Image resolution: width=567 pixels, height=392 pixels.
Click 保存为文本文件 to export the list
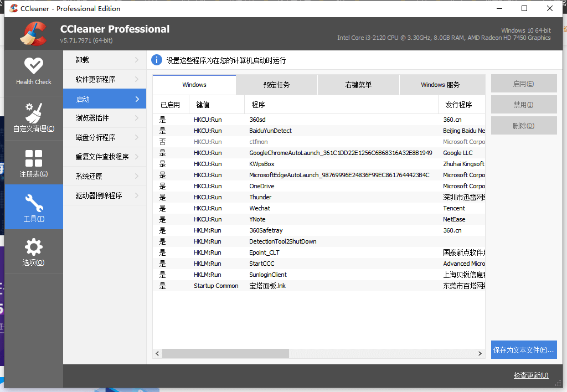coord(523,349)
